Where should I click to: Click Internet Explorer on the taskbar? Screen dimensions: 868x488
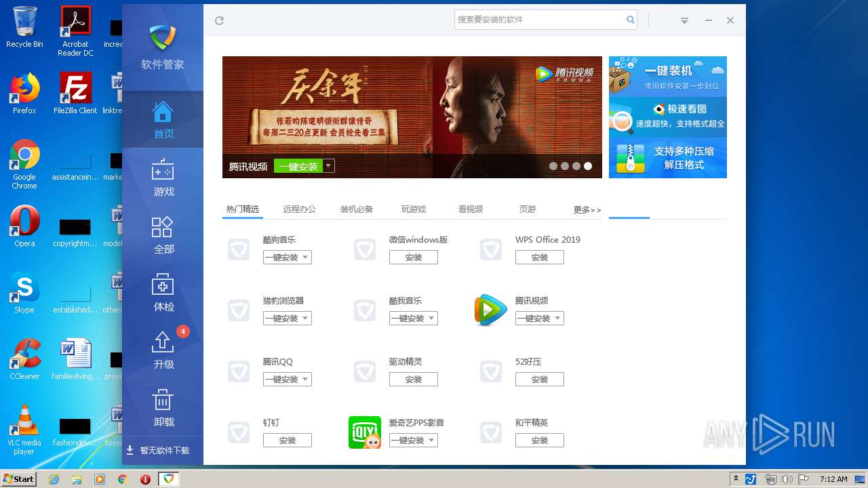tap(54, 479)
